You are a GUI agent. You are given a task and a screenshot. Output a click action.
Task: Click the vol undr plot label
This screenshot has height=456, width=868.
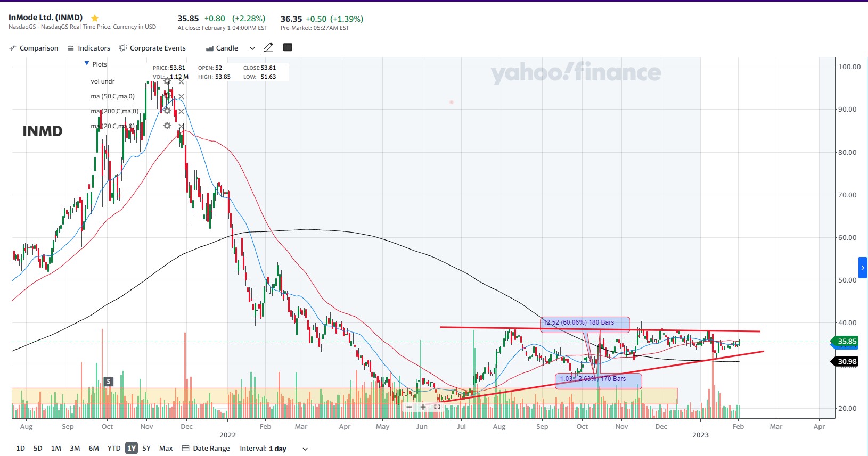103,81
